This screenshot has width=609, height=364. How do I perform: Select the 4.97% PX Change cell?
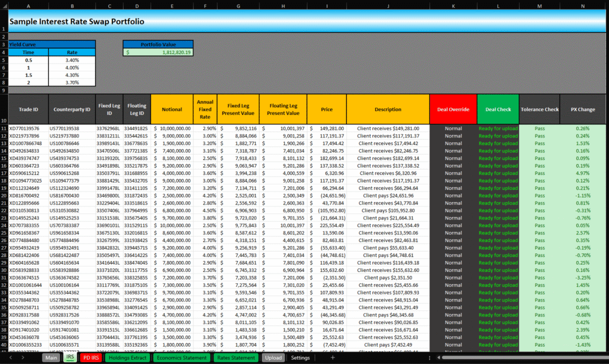pyautogui.click(x=583, y=173)
